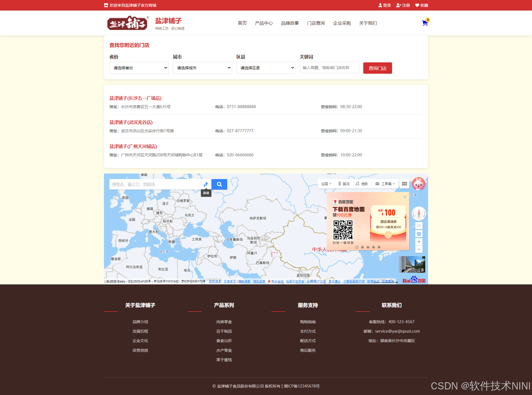This screenshot has height=395, width=532.
Task: Open 盐津铺子(武汉光谷店) store link
Action: (x=131, y=122)
